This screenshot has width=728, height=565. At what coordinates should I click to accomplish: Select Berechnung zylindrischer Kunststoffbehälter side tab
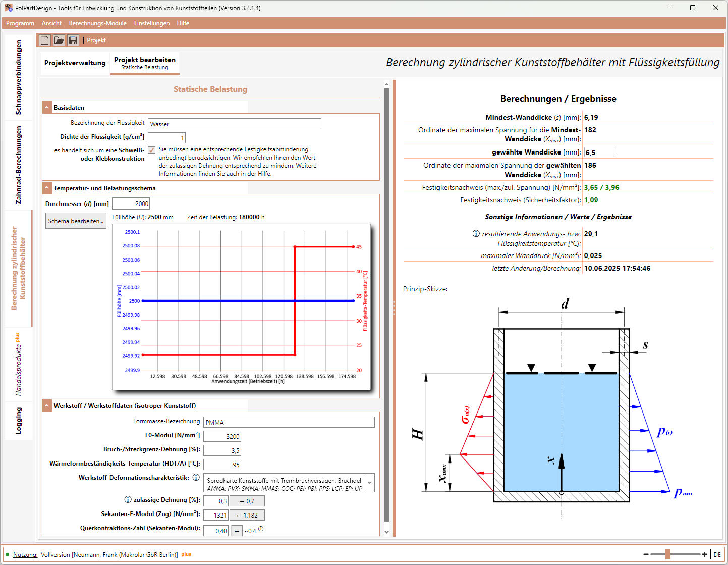pyautogui.click(x=19, y=268)
